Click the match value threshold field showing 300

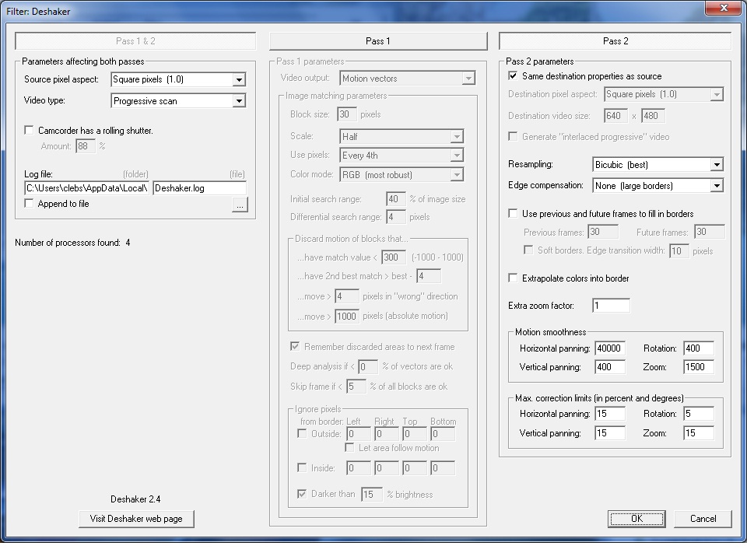point(394,257)
